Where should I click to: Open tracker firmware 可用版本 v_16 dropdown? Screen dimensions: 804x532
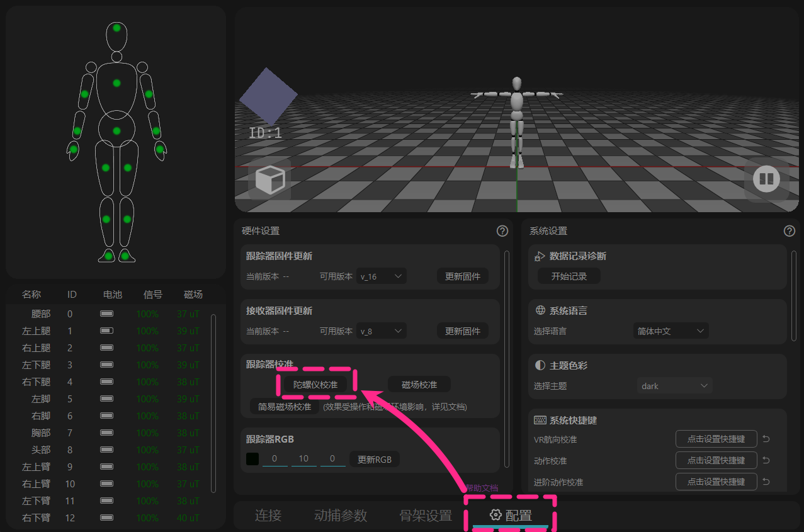(382, 276)
